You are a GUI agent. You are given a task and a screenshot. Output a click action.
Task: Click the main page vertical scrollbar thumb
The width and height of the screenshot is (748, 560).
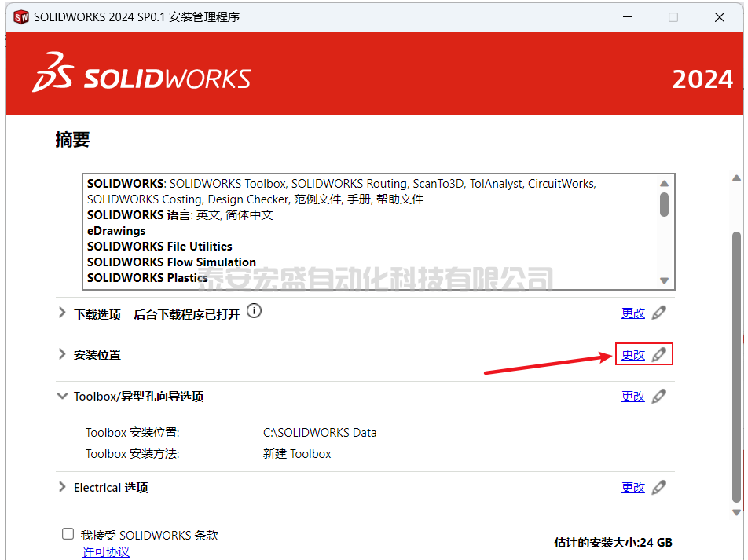pyautogui.click(x=736, y=365)
